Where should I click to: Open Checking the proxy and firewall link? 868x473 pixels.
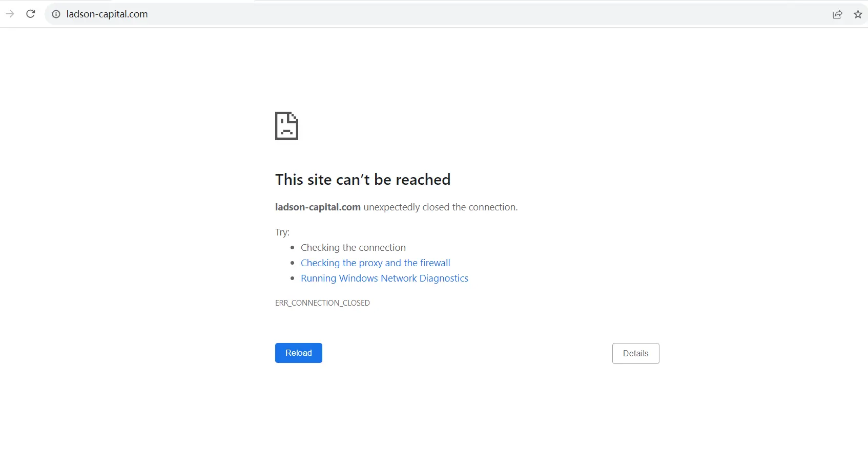click(375, 263)
